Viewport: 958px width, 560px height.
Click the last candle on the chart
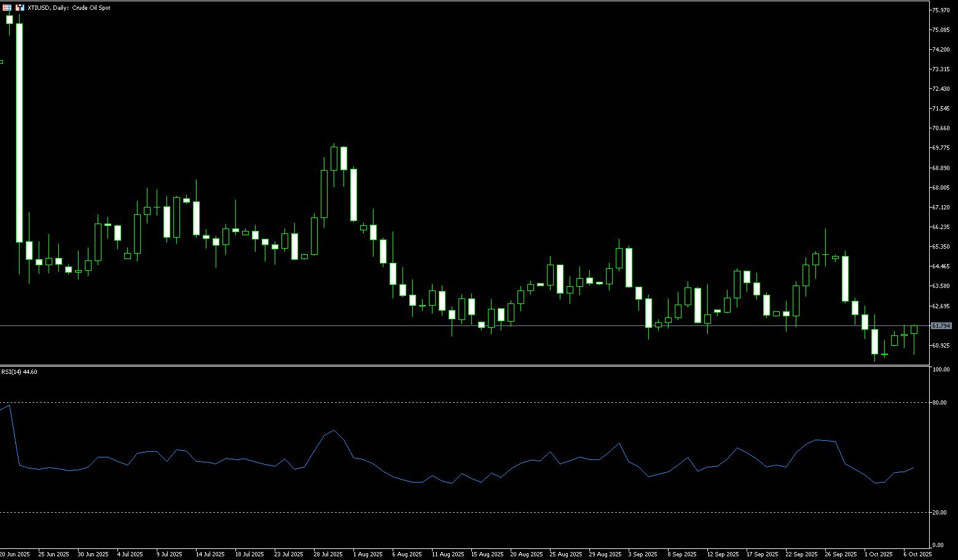click(x=914, y=330)
